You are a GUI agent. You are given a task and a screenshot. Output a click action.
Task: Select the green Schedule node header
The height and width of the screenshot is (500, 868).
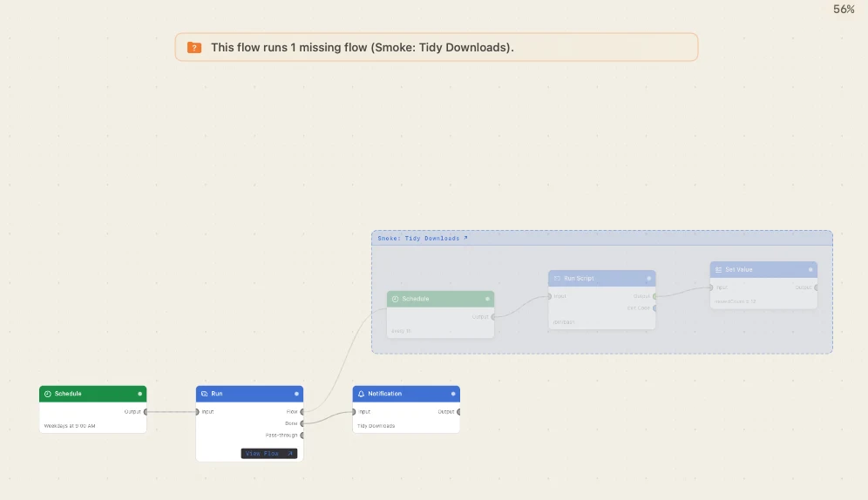point(93,394)
